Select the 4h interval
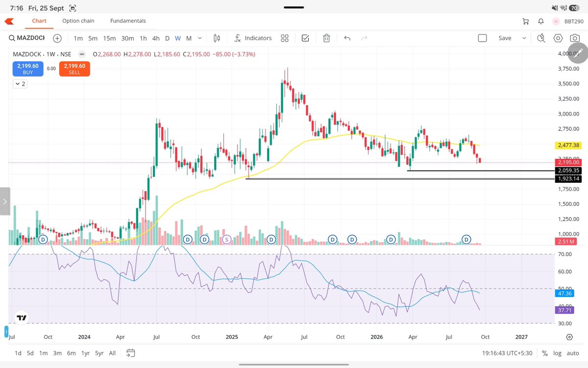This screenshot has width=588, height=368. (x=156, y=38)
